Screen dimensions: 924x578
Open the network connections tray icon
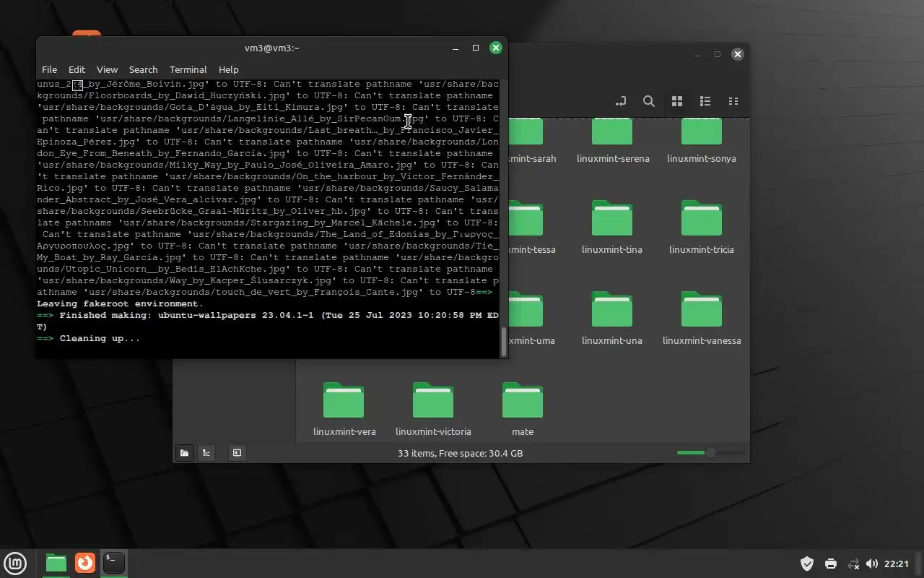point(853,564)
